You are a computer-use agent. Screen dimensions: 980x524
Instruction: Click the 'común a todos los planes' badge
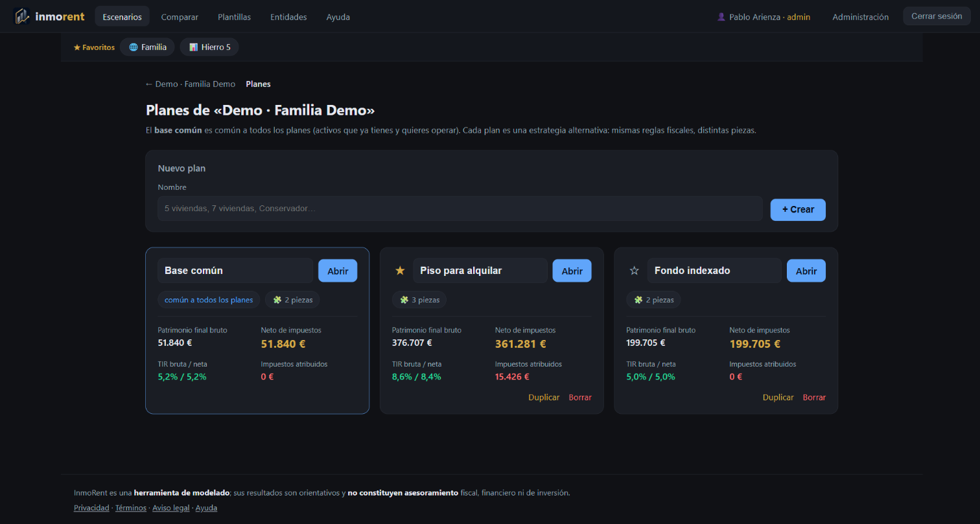coord(209,300)
